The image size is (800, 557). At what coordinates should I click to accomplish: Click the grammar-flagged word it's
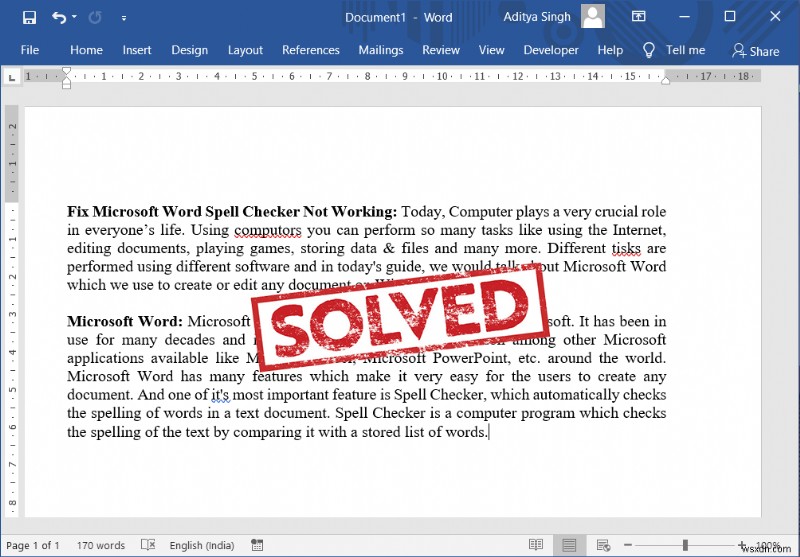tap(220, 395)
